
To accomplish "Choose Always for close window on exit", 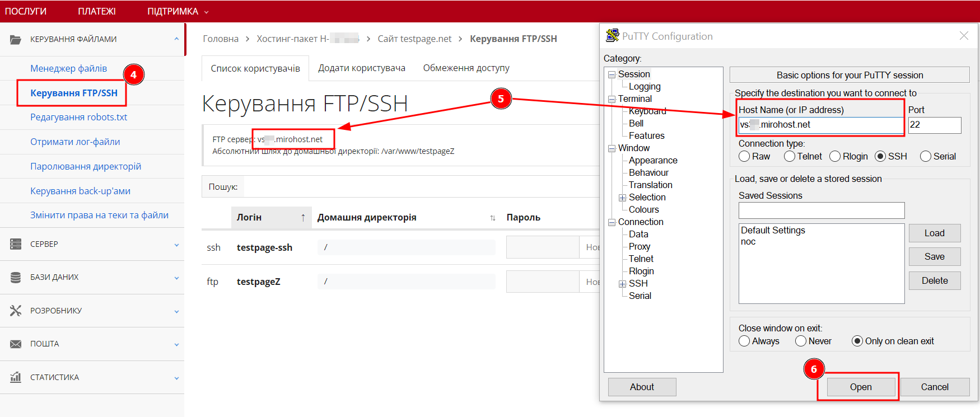I will 744,341.
